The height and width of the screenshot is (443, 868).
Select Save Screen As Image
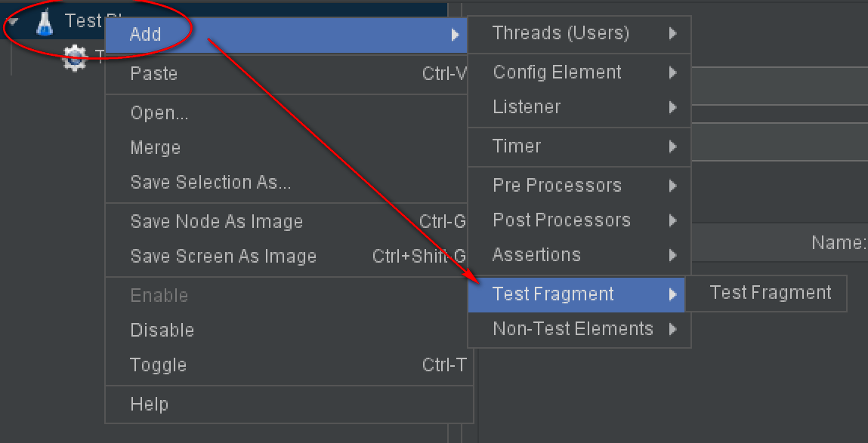tap(289, 257)
